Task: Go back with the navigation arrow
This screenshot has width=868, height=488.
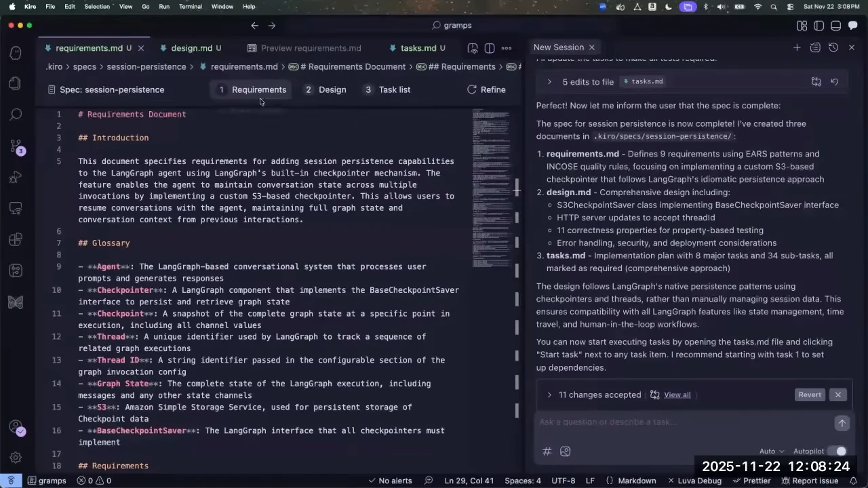Action: 254,26
